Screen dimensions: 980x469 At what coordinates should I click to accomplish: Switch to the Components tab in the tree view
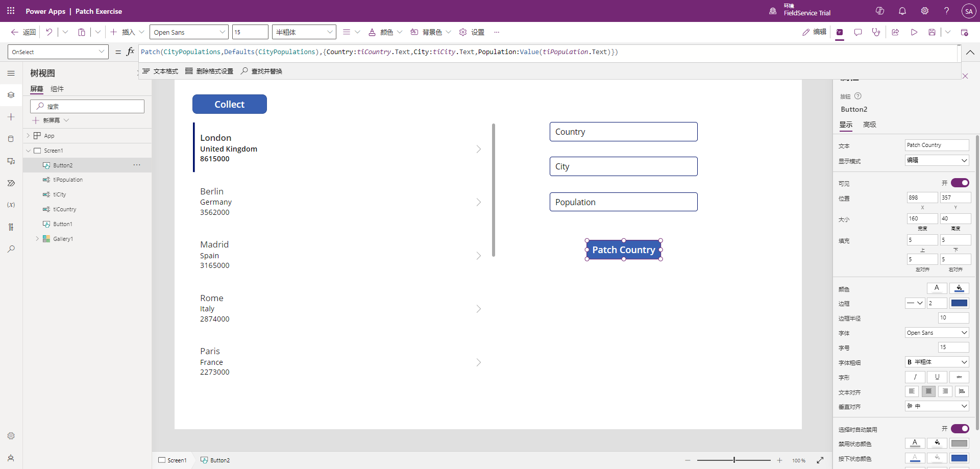click(x=57, y=89)
